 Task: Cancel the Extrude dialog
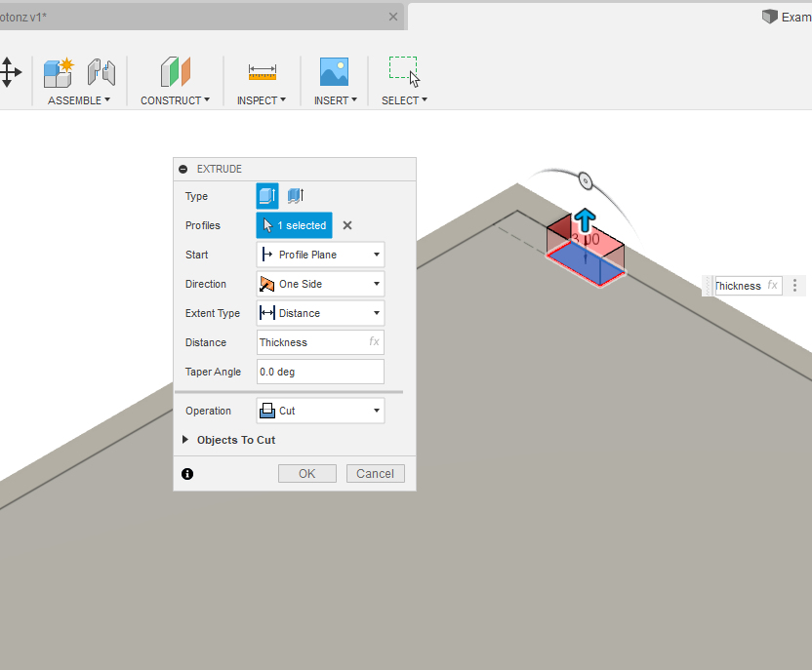pos(376,473)
